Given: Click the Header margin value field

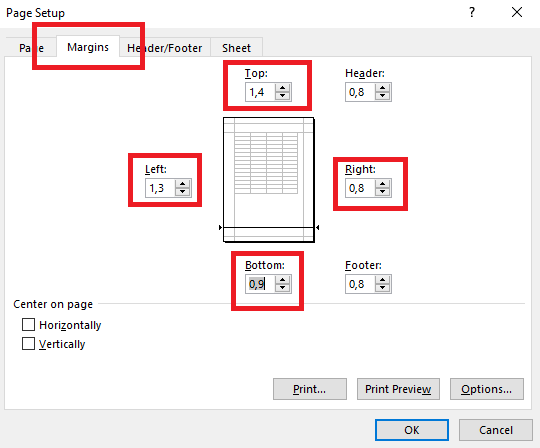Looking at the screenshot, I should pos(360,92).
